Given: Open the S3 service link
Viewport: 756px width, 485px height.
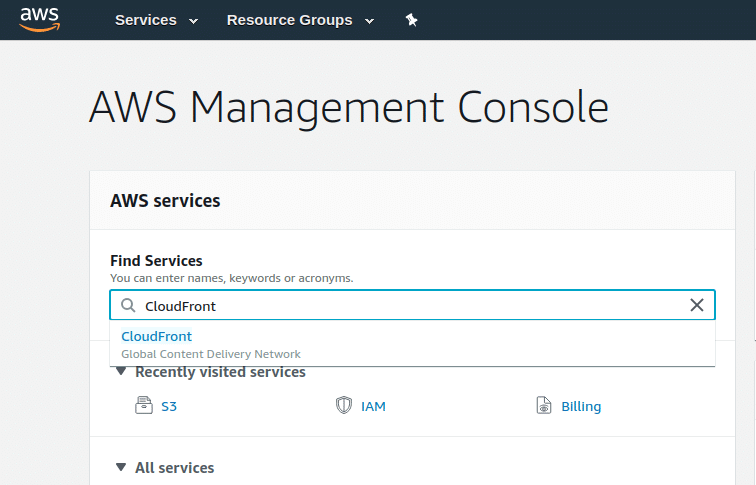Looking at the screenshot, I should point(169,406).
